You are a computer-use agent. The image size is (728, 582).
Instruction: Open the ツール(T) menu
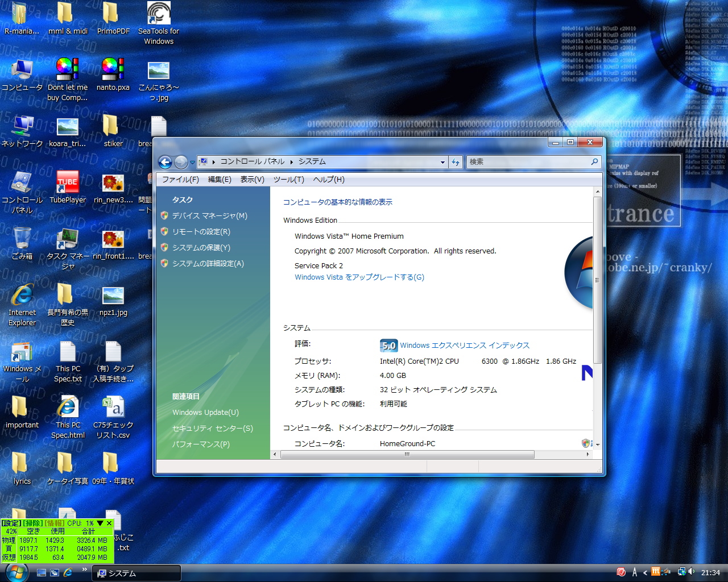point(289,180)
